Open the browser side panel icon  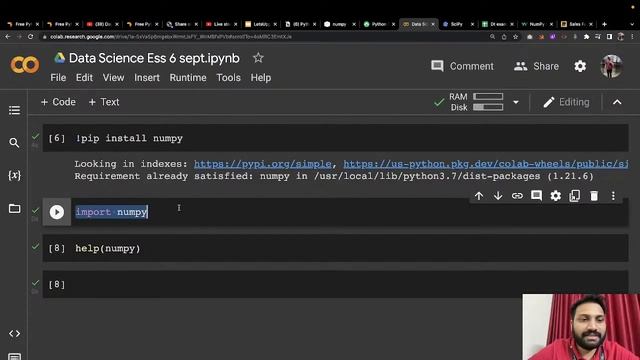[x=609, y=37]
